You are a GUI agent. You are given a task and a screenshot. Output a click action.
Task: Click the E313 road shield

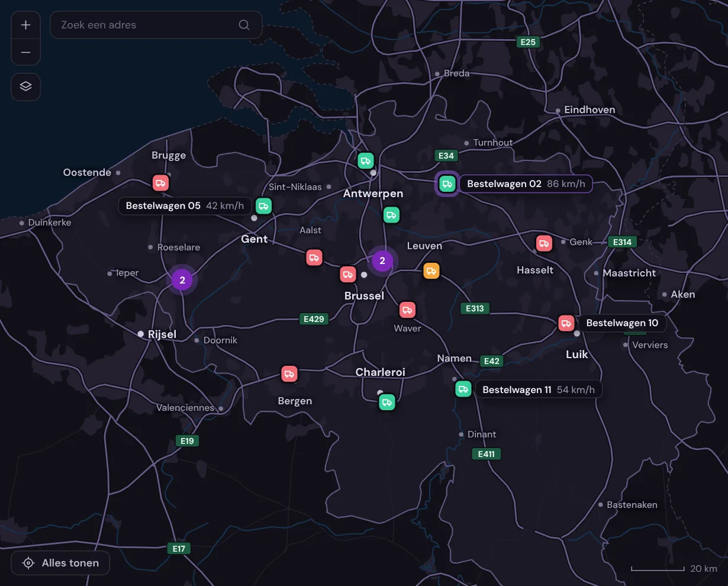click(475, 308)
